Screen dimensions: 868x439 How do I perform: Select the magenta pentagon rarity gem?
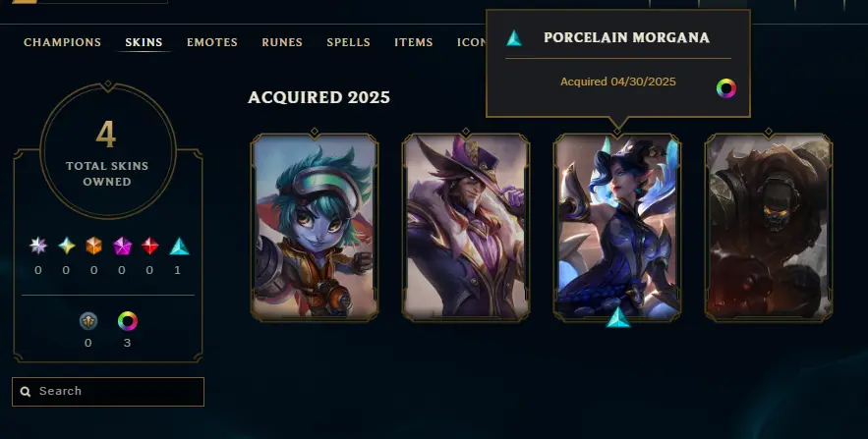point(122,246)
